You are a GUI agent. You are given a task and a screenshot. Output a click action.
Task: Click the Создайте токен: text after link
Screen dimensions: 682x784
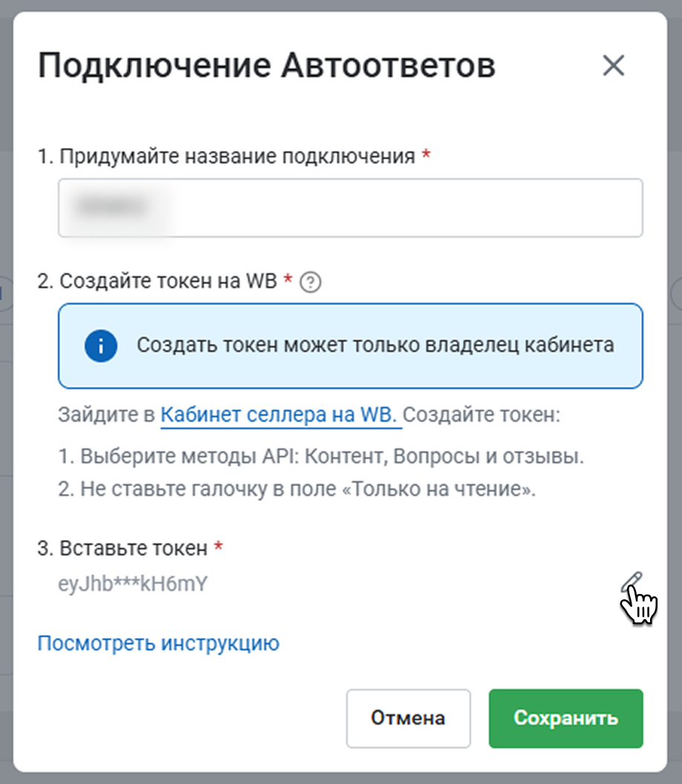[481, 414]
